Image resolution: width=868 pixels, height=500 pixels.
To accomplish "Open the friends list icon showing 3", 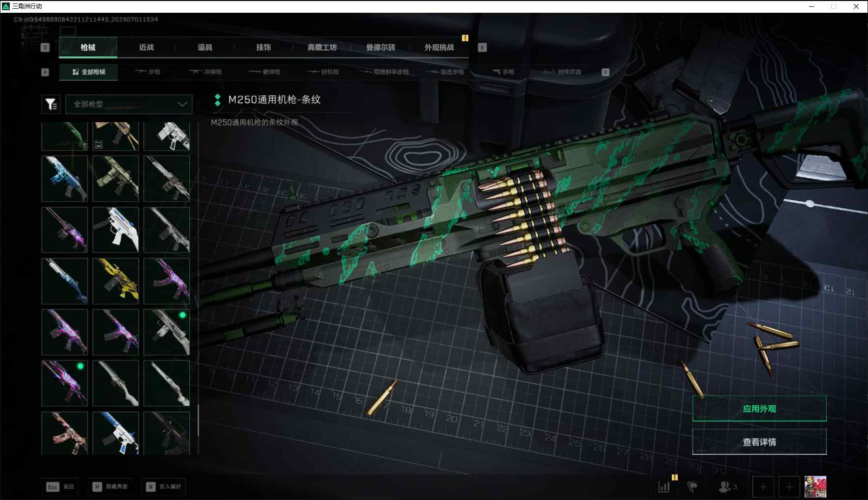I will click(728, 487).
